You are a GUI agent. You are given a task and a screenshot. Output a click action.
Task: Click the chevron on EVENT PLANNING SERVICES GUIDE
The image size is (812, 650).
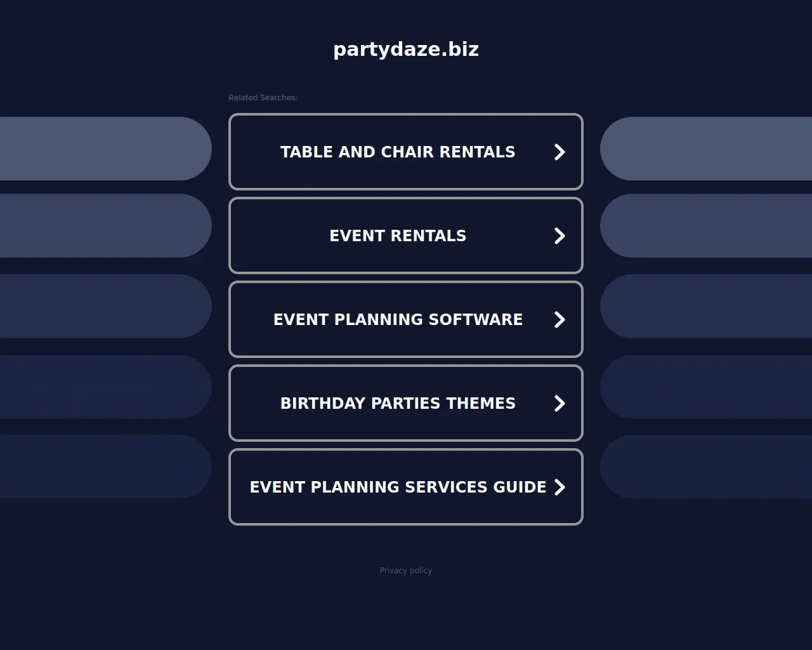[x=559, y=487]
